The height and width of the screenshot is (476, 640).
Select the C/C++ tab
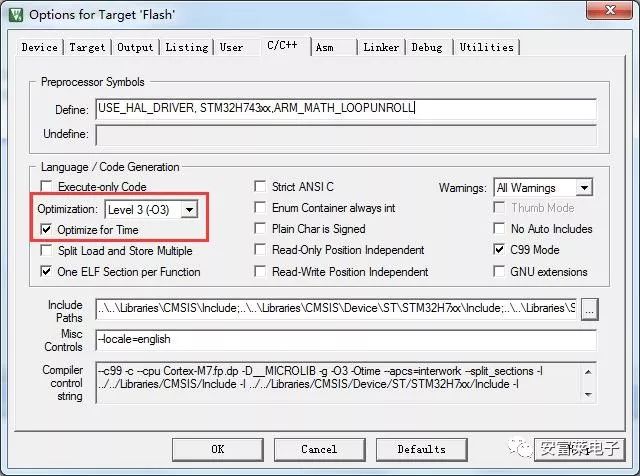(x=282, y=45)
